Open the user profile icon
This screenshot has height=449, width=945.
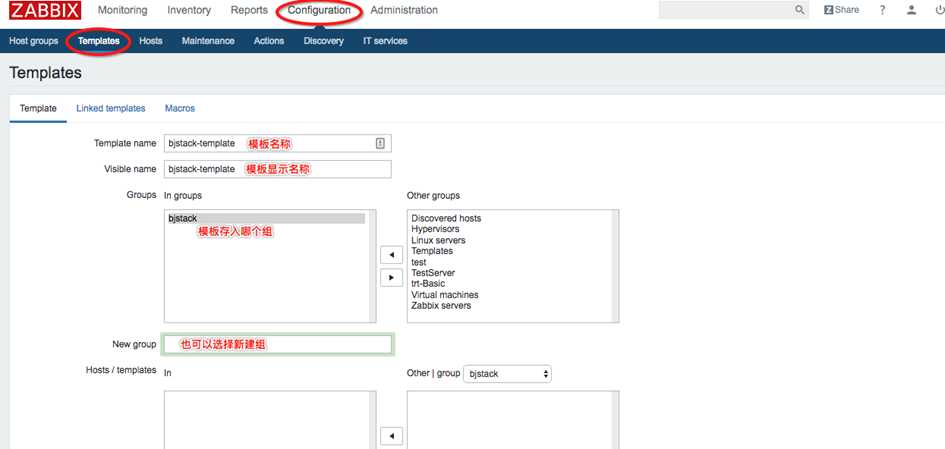pyautogui.click(x=911, y=10)
